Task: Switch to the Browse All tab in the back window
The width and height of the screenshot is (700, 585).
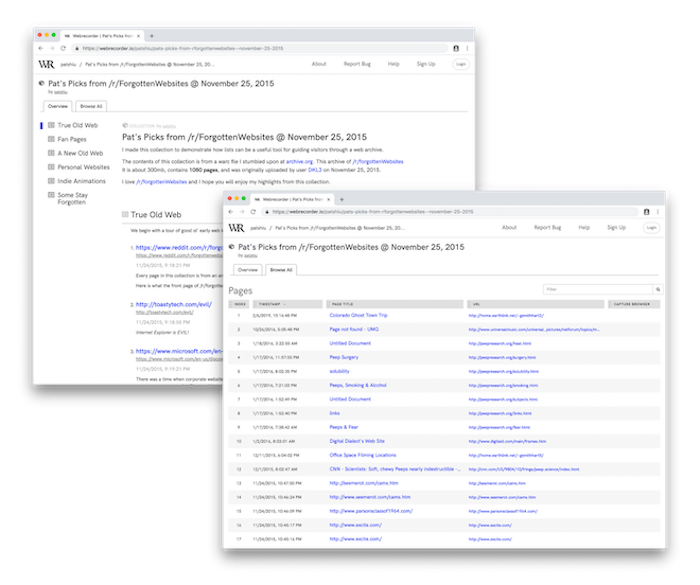Action: (92, 105)
